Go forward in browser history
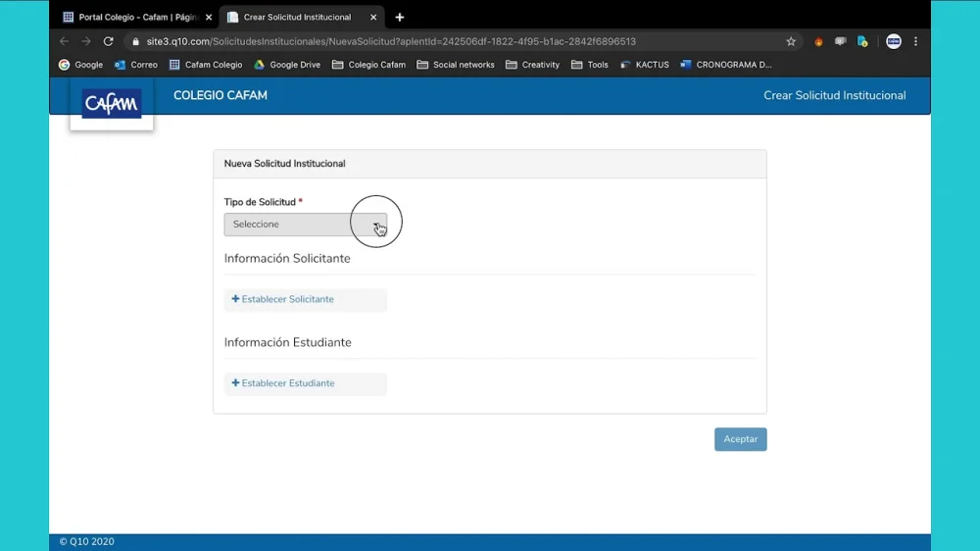Image resolution: width=980 pixels, height=551 pixels. (86, 41)
